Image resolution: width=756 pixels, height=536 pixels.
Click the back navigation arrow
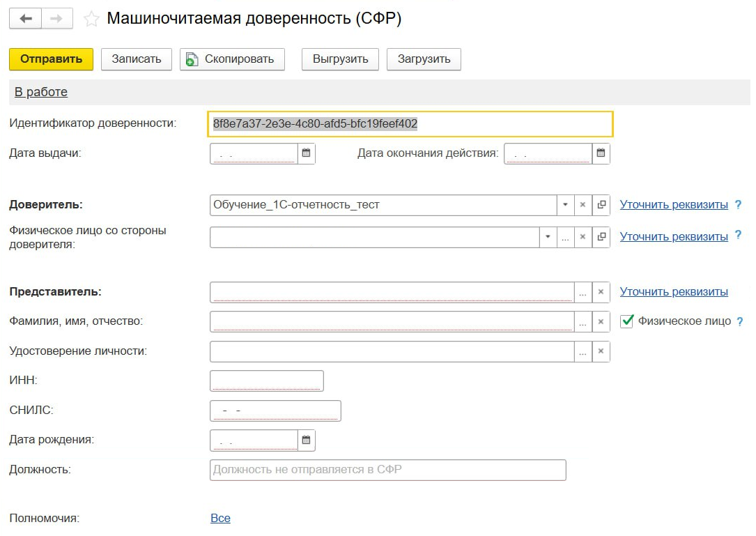[26, 19]
